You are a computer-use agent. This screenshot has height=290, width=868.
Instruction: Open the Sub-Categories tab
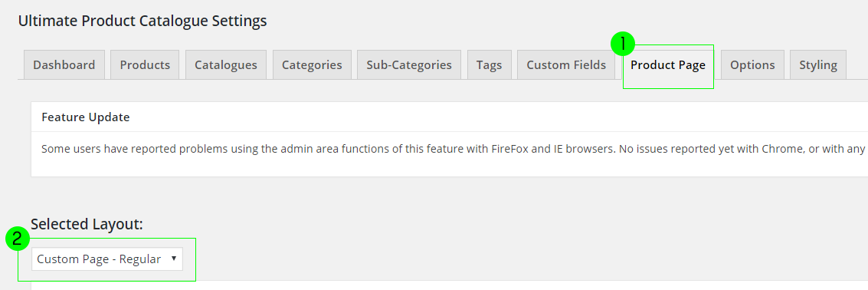[x=409, y=65]
